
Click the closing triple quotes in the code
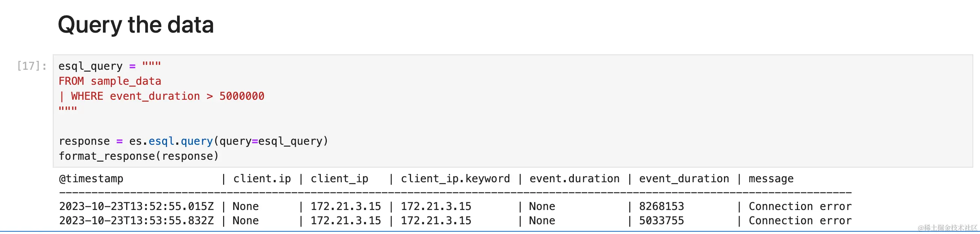click(x=68, y=110)
